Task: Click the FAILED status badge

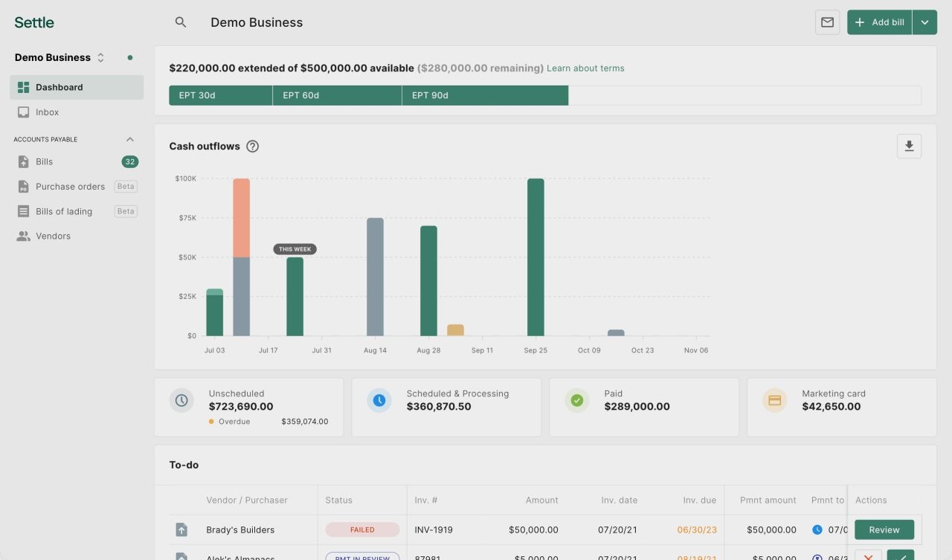Action: pos(362,530)
